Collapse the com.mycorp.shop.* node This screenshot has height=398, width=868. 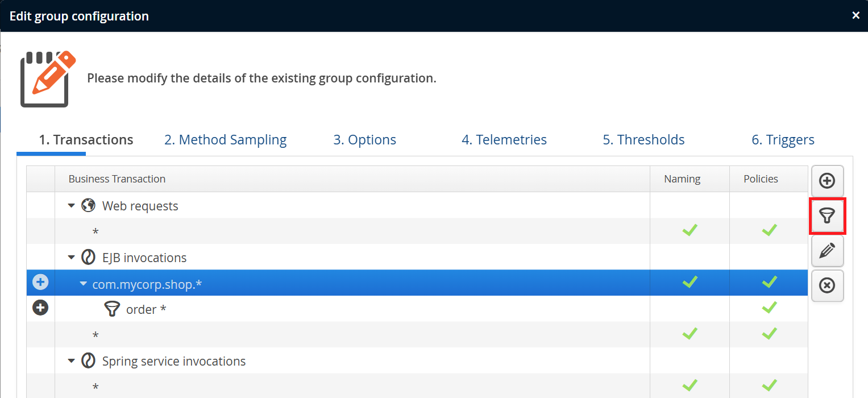click(84, 283)
